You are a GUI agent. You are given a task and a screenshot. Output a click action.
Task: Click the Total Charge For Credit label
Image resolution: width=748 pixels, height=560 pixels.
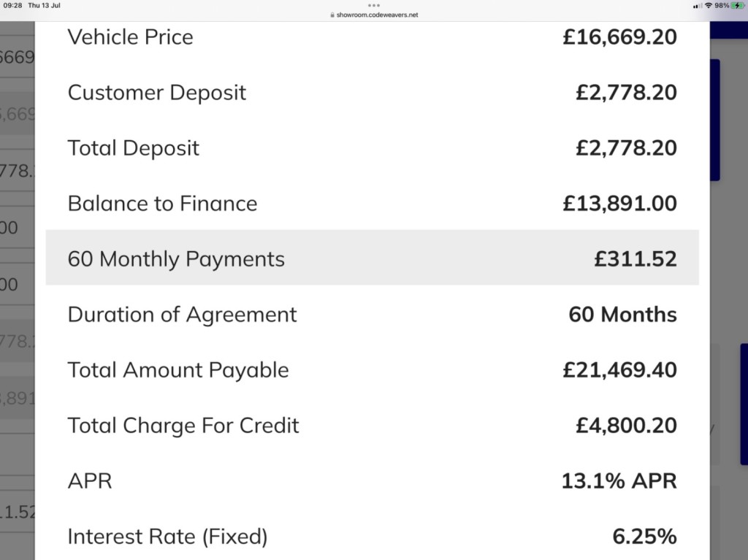pos(183,426)
